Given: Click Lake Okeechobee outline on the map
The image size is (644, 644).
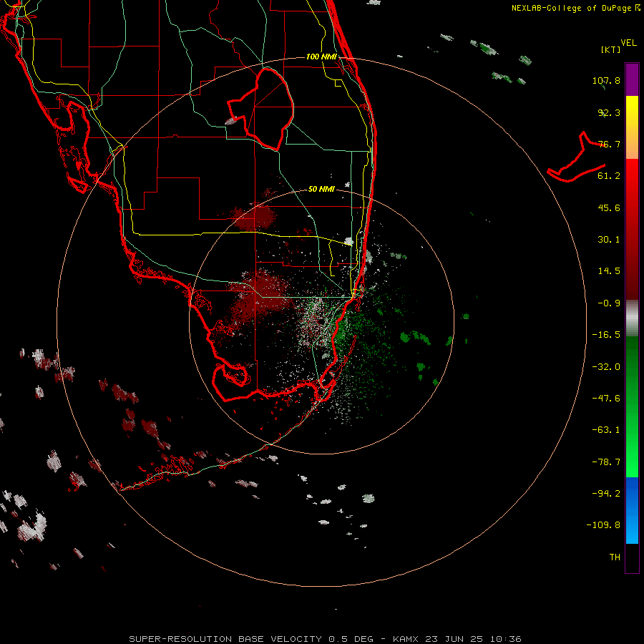Looking at the screenshot, I should (260, 109).
